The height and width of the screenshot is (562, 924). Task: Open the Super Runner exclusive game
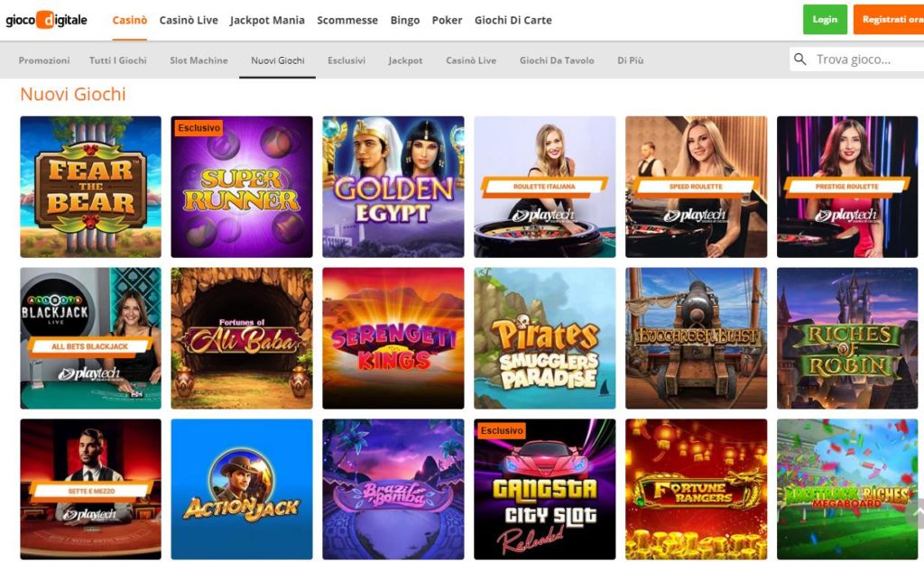coord(242,187)
